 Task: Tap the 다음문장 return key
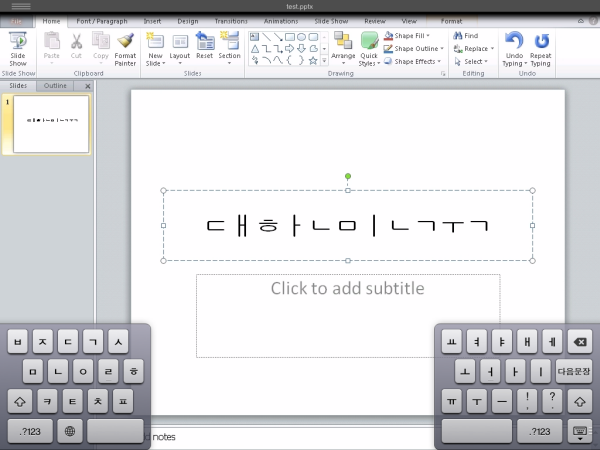[x=574, y=372]
